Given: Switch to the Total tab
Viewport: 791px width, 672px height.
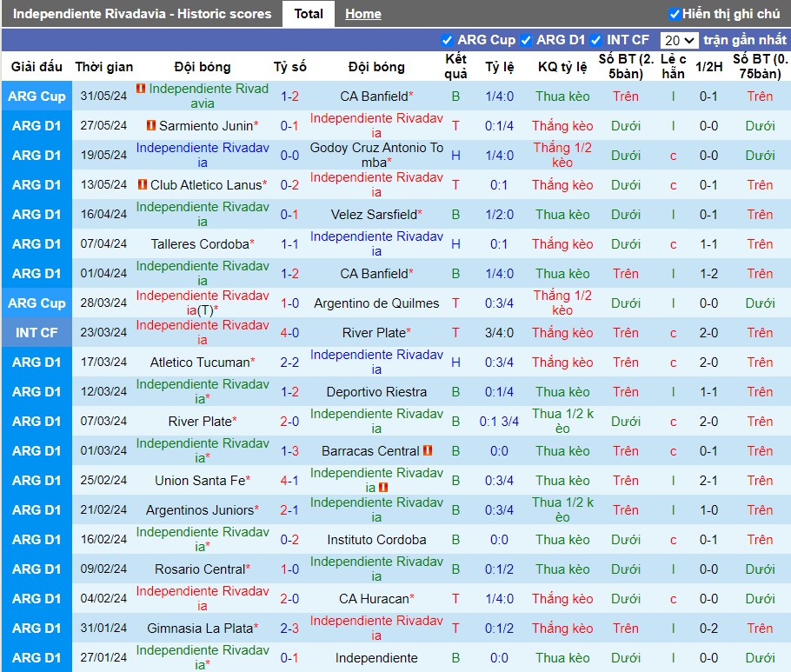Looking at the screenshot, I should point(309,14).
